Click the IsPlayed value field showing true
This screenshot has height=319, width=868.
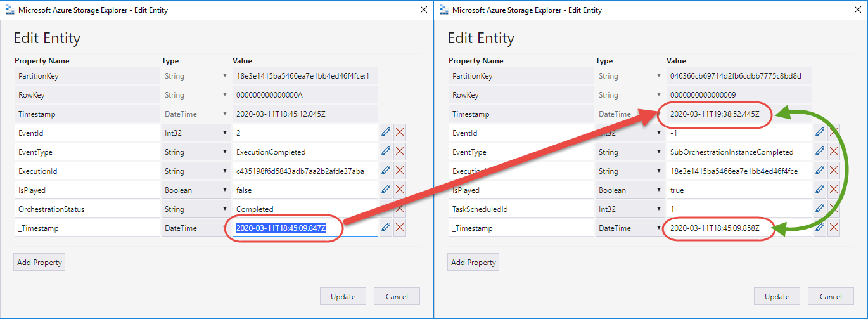739,190
